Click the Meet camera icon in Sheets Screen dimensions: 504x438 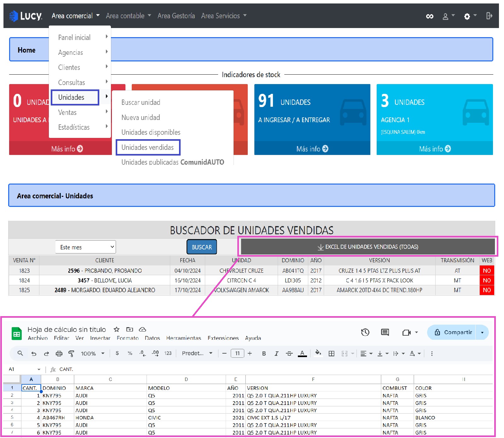(407, 333)
